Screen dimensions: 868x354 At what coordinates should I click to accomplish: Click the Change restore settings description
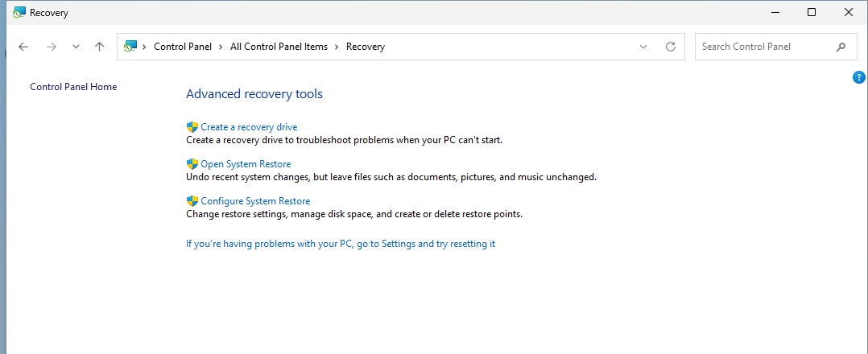pos(354,214)
